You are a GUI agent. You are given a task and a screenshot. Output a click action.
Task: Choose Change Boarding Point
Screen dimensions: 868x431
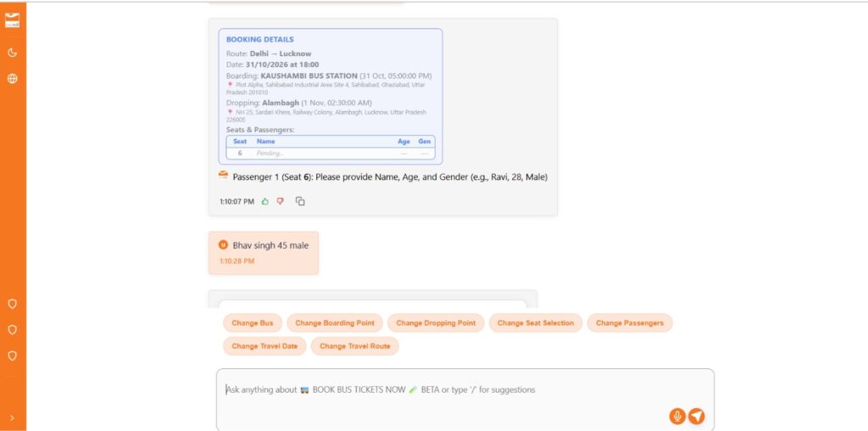click(x=335, y=323)
